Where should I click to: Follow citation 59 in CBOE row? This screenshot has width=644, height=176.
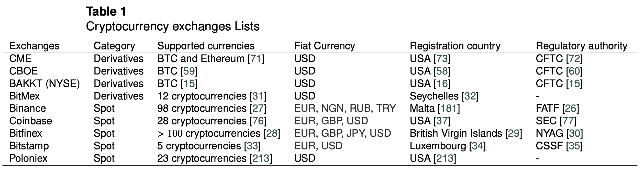coord(189,71)
